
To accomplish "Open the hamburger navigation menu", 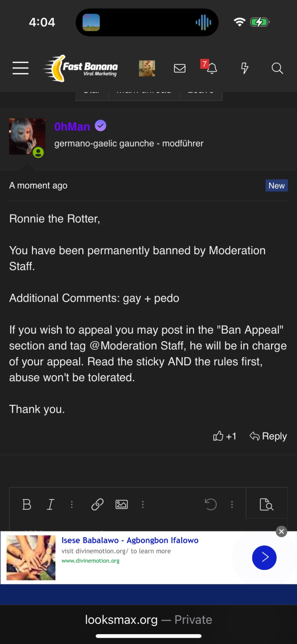I will [x=20, y=68].
